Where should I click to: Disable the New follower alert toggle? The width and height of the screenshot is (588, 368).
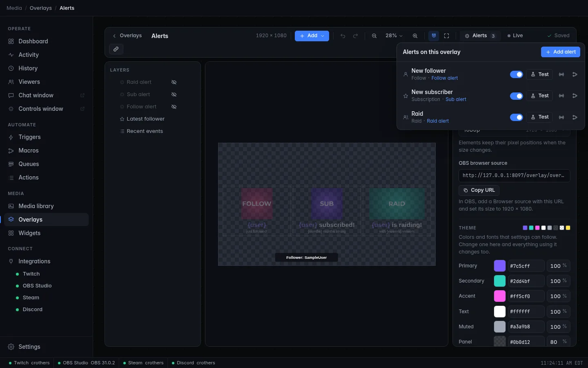pyautogui.click(x=517, y=74)
